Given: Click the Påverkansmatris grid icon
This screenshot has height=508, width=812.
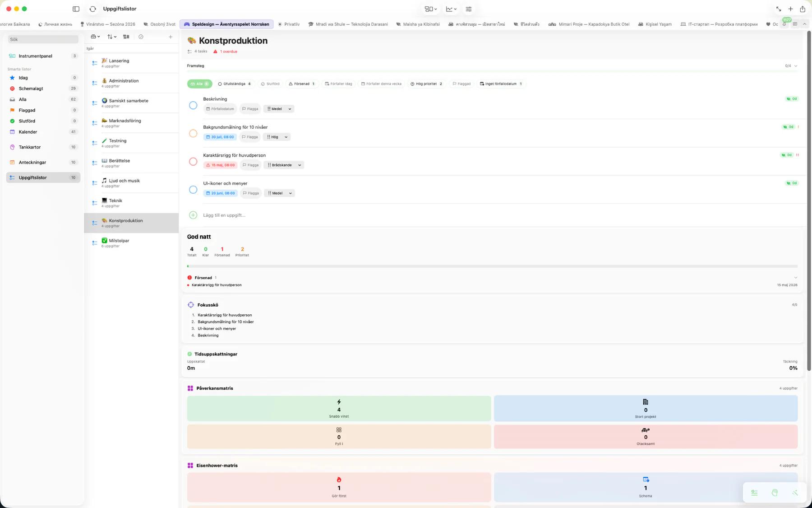Looking at the screenshot, I should coord(190,388).
